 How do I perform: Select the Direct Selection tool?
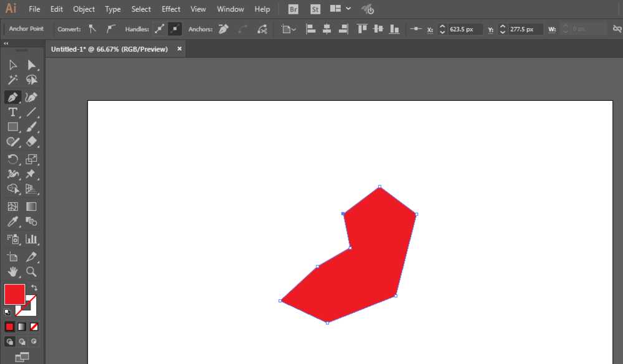pyautogui.click(x=32, y=65)
